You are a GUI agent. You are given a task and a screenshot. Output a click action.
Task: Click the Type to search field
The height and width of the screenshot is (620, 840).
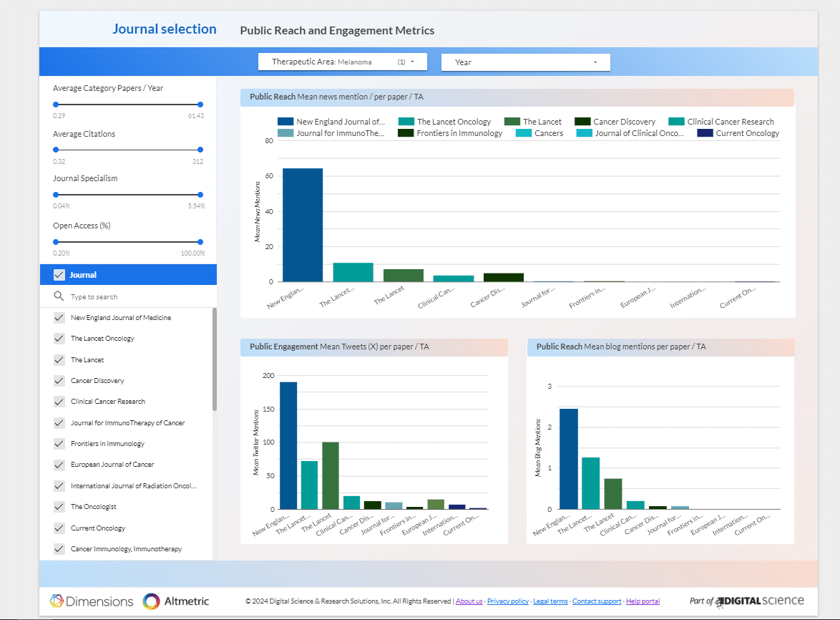point(136,296)
